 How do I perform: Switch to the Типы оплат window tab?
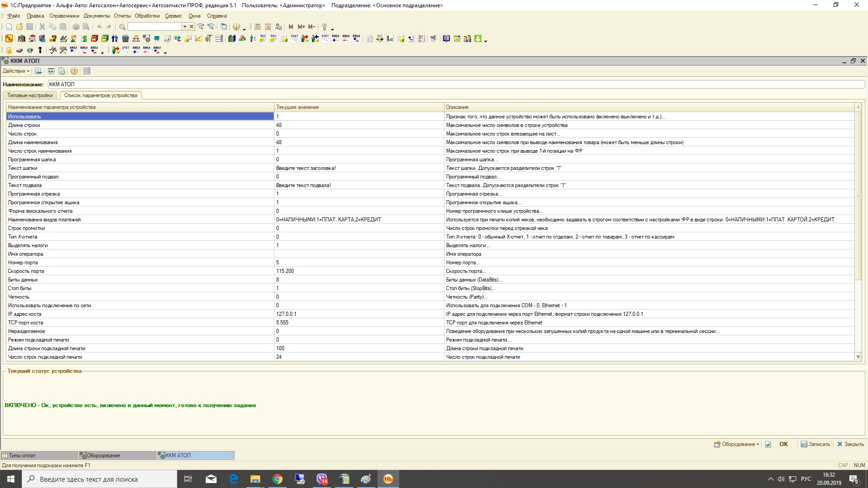tap(39, 455)
